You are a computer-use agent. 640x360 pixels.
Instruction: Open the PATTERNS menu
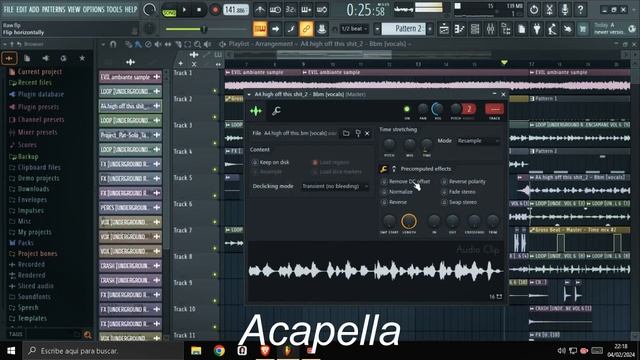(53, 9)
